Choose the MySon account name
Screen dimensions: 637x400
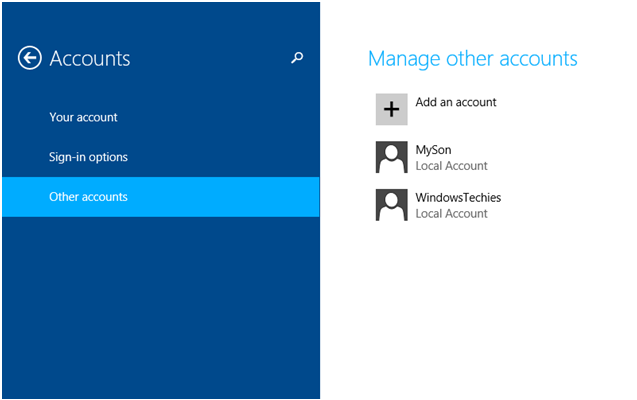pyautogui.click(x=434, y=150)
